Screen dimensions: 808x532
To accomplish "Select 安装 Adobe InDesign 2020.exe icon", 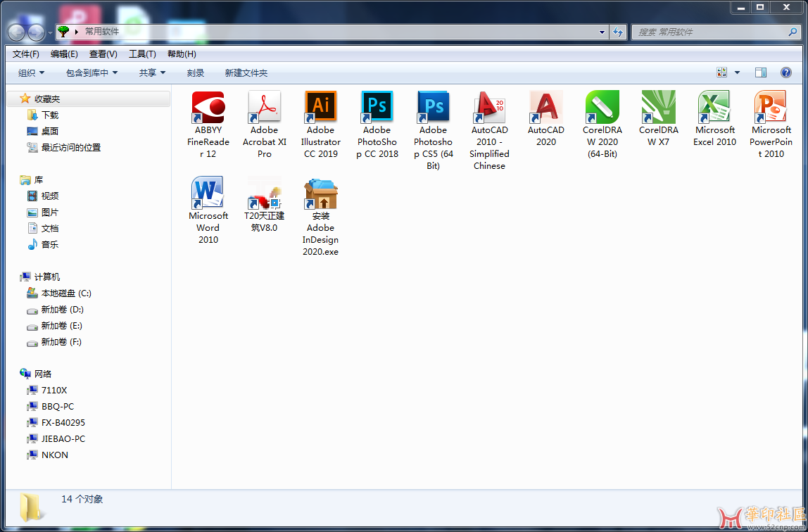I will coord(320,193).
